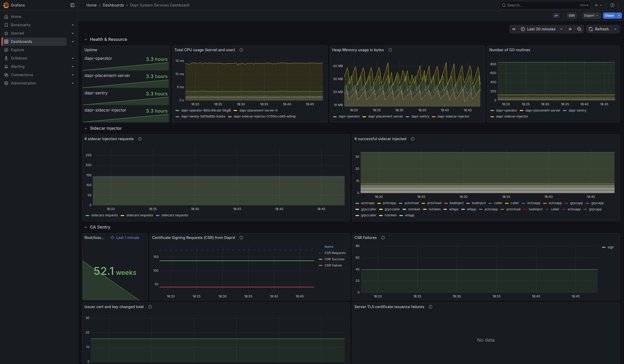
Task: Collapse the CA Sentry row
Action: (86, 227)
